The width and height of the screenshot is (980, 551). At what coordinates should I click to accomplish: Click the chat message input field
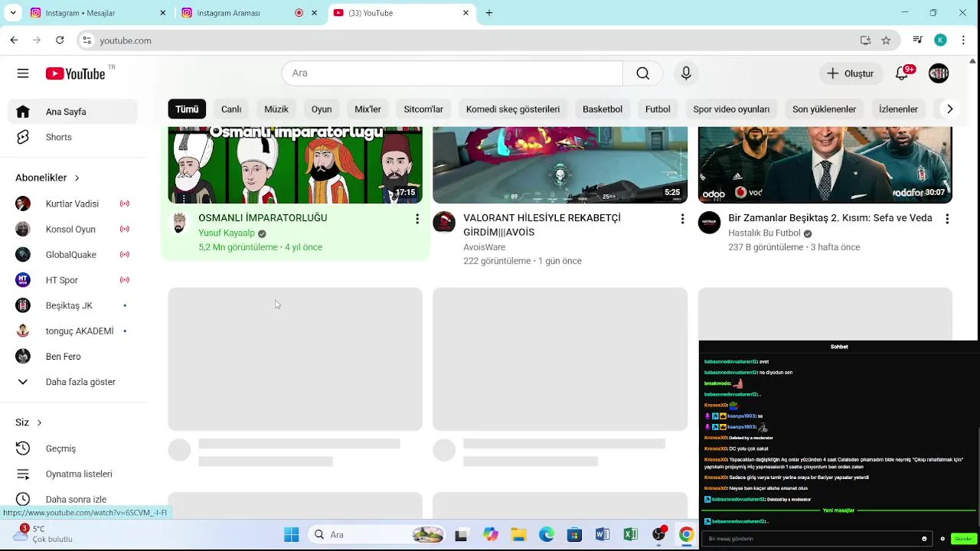coord(812,539)
